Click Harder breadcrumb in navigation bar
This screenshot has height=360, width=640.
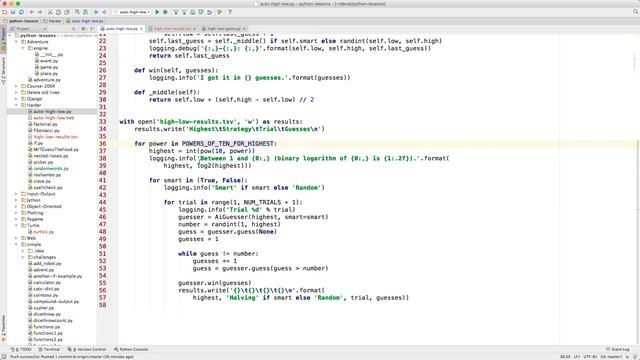coord(52,21)
